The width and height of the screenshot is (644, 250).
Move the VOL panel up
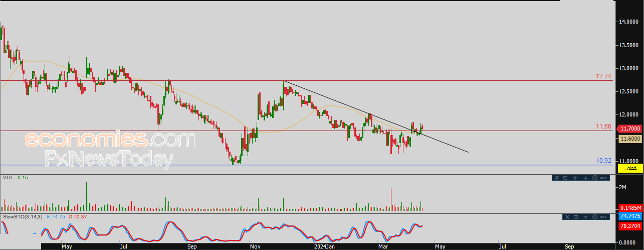tap(576, 177)
